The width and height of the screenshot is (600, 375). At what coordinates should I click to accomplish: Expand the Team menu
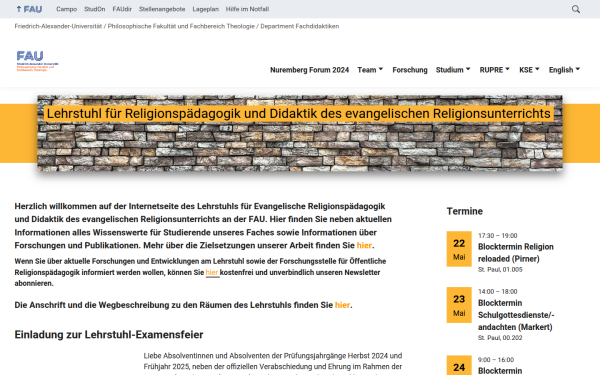click(x=370, y=70)
